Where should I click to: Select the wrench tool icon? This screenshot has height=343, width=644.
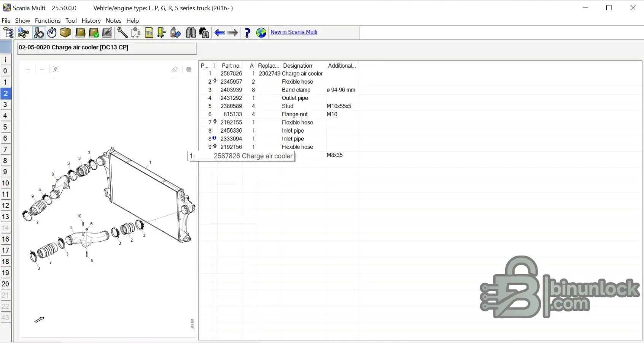coord(122,33)
